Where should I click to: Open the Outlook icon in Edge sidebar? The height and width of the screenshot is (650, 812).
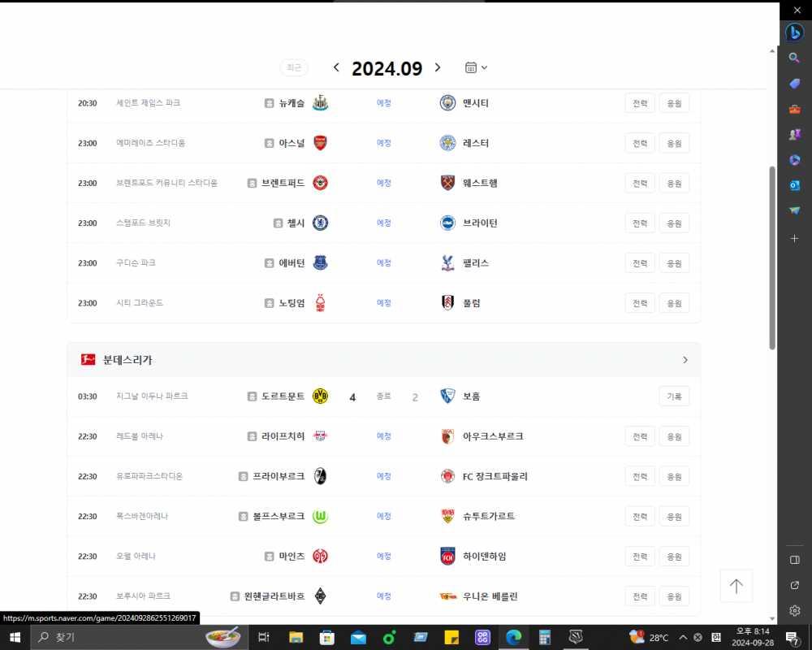pos(794,185)
